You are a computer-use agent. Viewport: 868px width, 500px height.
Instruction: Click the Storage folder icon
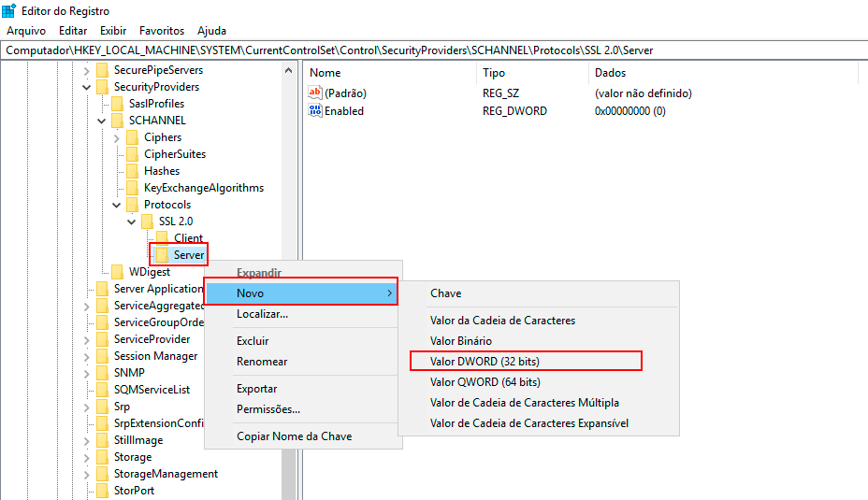click(102, 457)
